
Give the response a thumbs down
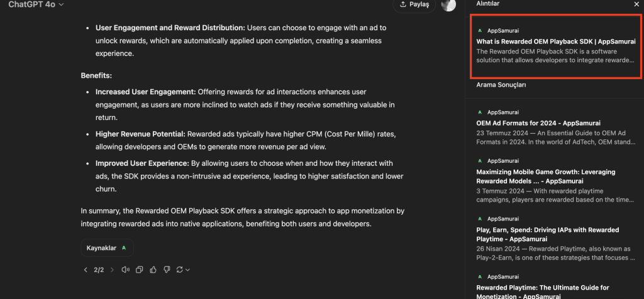point(167,269)
